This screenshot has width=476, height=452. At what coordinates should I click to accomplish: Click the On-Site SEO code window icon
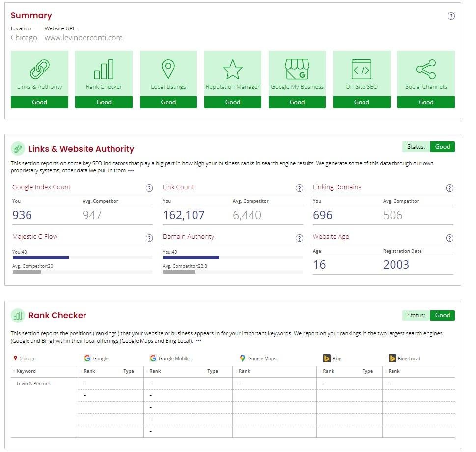(x=361, y=69)
